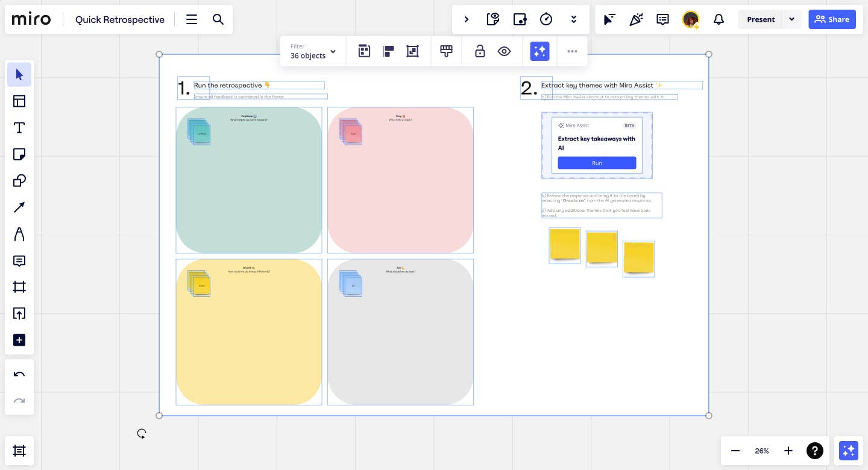The height and width of the screenshot is (470, 868).
Task: Open the board hamburger menu
Action: [192, 19]
